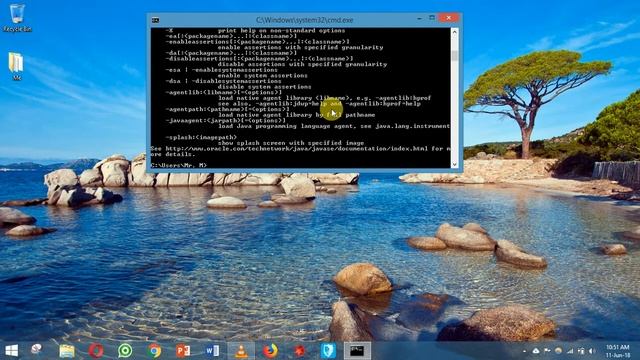This screenshot has width=640, height=360.
Task: Maximize the Command Prompt window
Action: (x=432, y=18)
